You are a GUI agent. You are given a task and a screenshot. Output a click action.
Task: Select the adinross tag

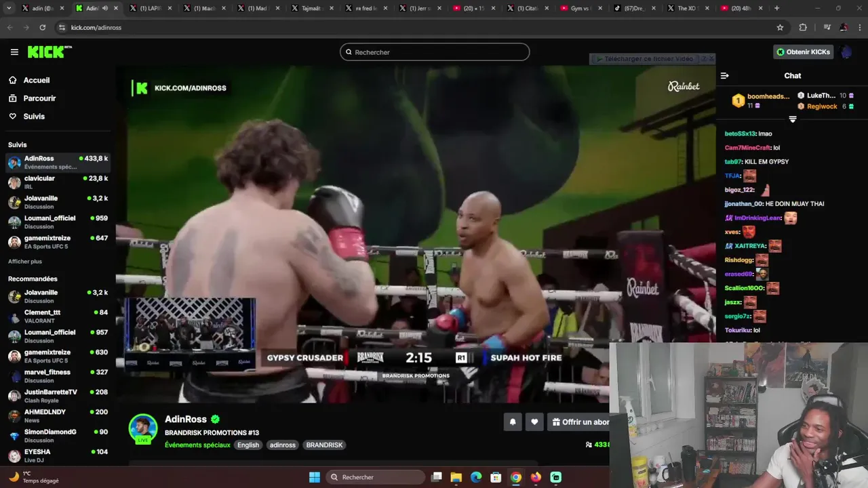[x=283, y=445]
